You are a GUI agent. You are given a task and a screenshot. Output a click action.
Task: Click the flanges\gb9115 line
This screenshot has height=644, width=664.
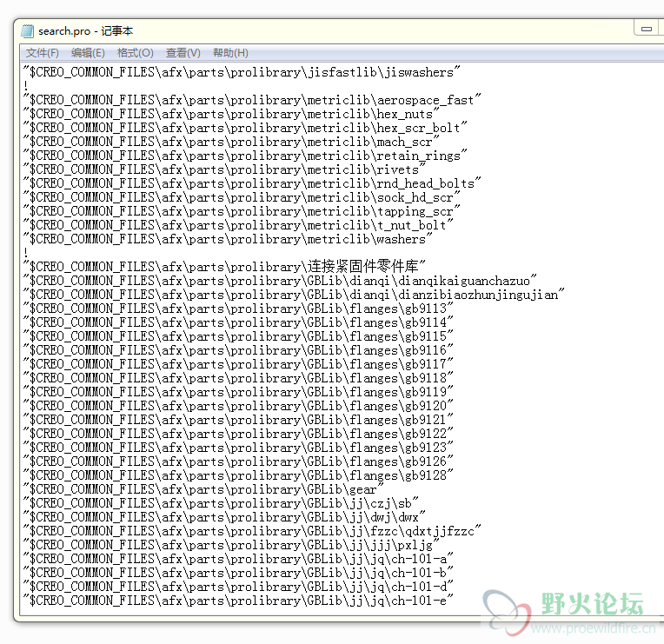point(238,336)
